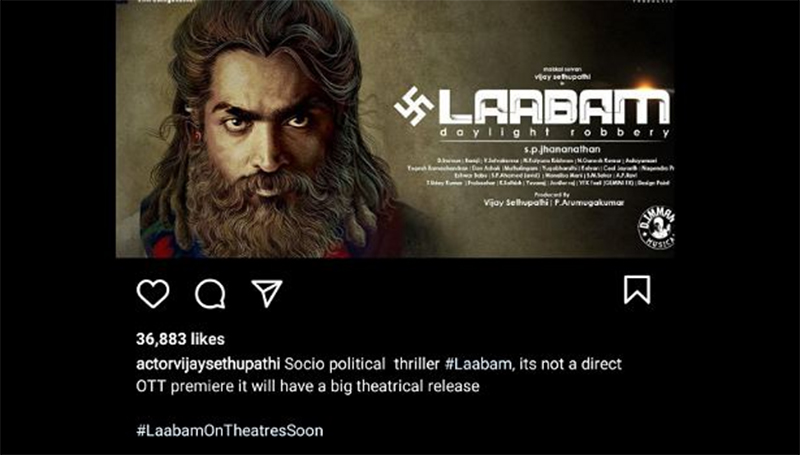Open the #LaabamOnTheatresSoon hashtag
The width and height of the screenshot is (800, 455).
click(x=230, y=431)
